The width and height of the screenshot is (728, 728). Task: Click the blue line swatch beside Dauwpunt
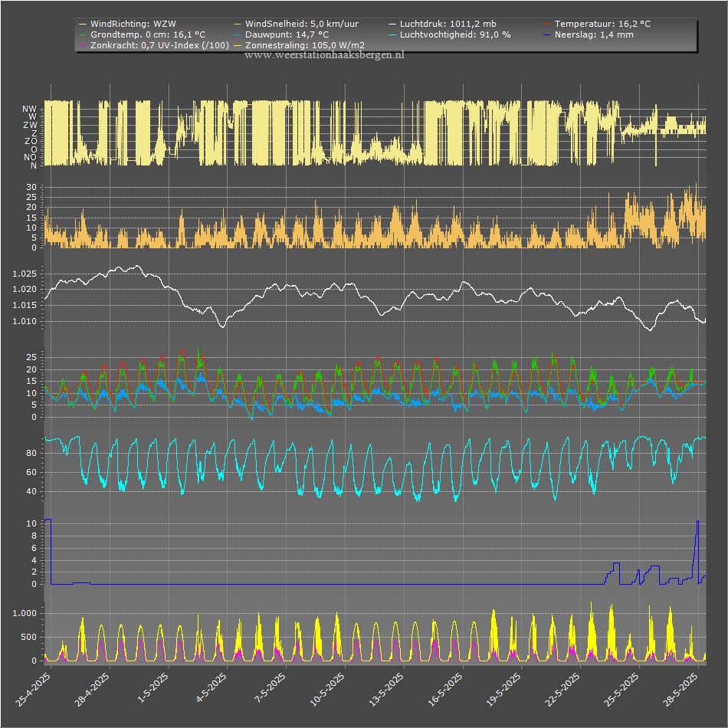coord(238,34)
